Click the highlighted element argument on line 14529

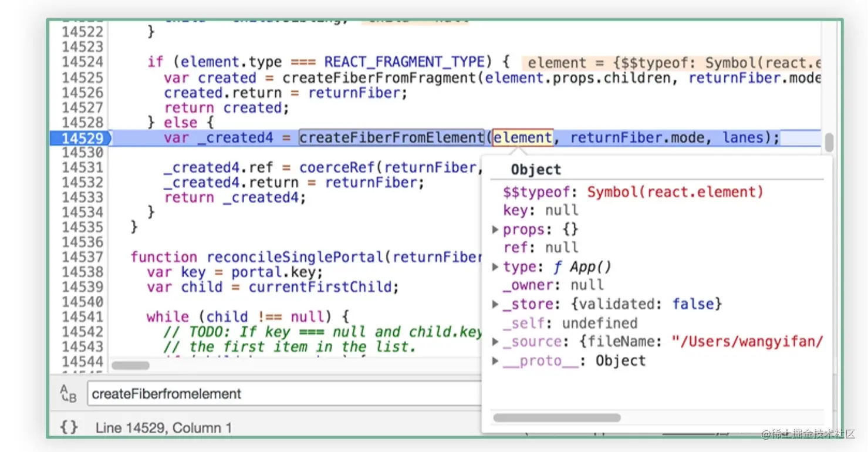pos(522,138)
